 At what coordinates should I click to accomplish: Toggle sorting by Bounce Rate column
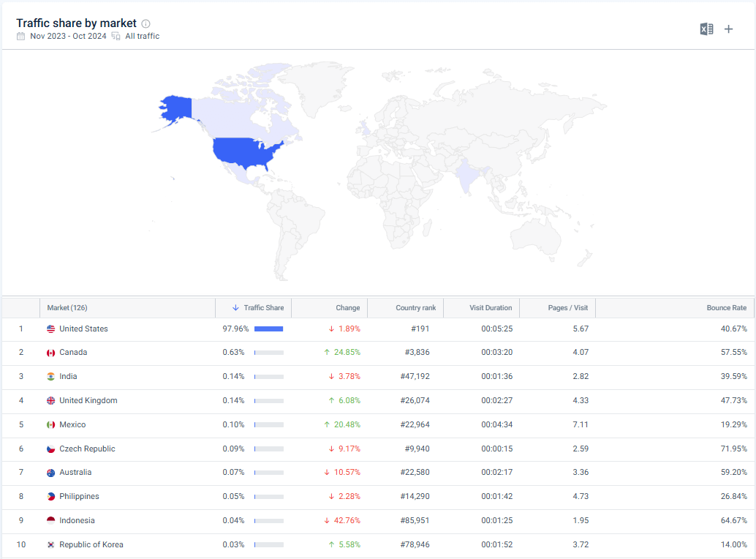click(727, 307)
